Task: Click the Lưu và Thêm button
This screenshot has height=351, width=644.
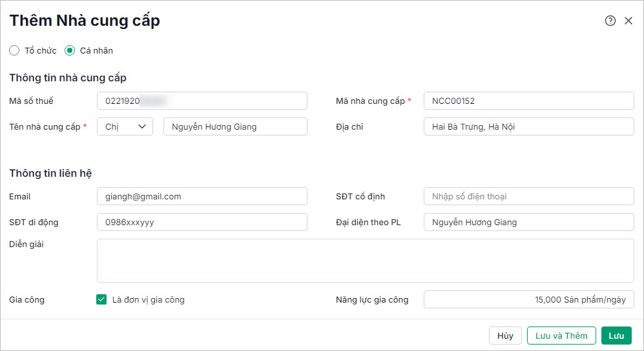Action: pos(561,336)
